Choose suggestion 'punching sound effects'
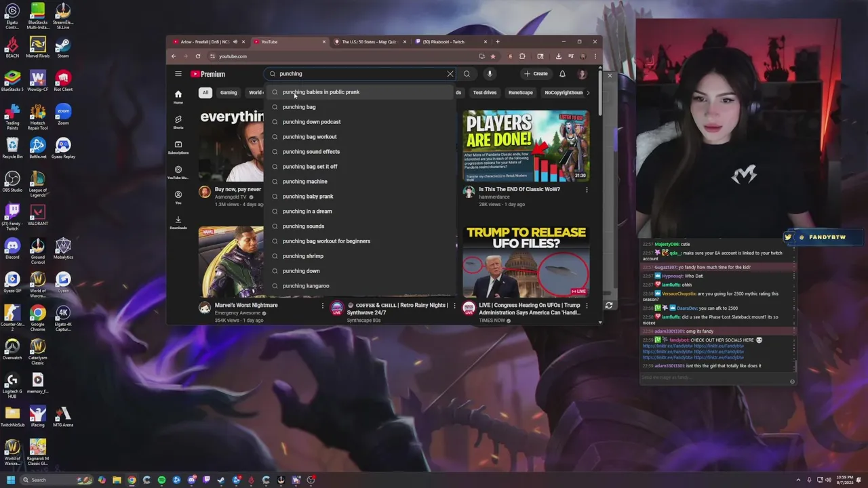 359,152
